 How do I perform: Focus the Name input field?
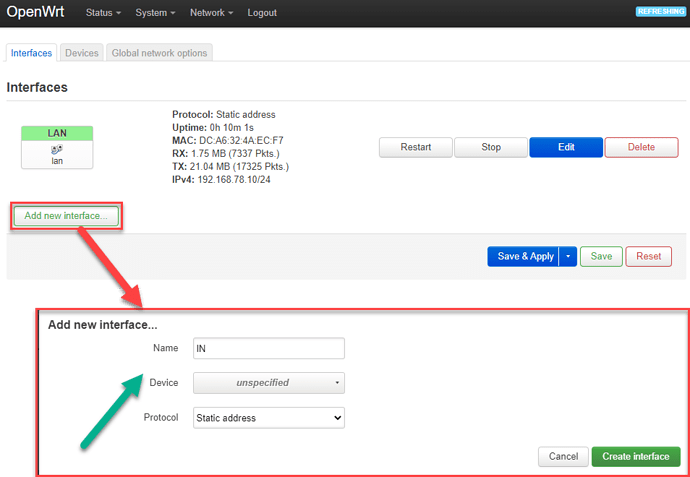click(269, 349)
